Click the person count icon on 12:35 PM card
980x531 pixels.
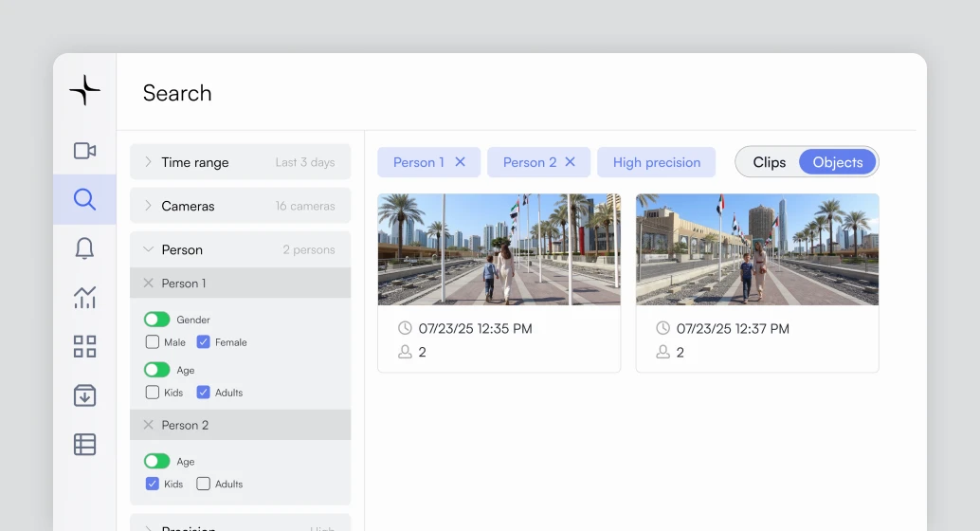[405, 352]
